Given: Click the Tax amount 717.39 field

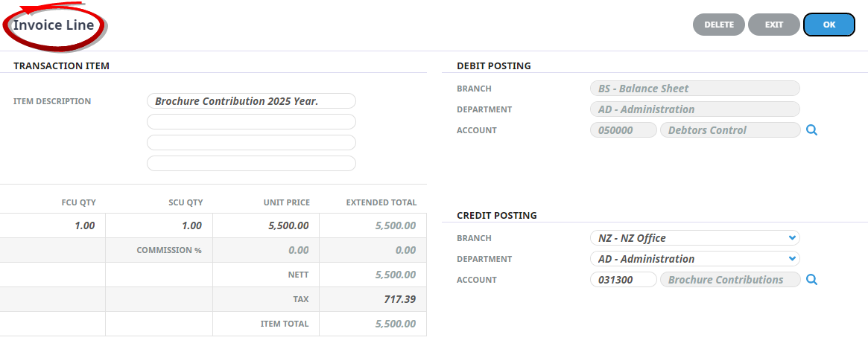Looking at the screenshot, I should point(374,299).
